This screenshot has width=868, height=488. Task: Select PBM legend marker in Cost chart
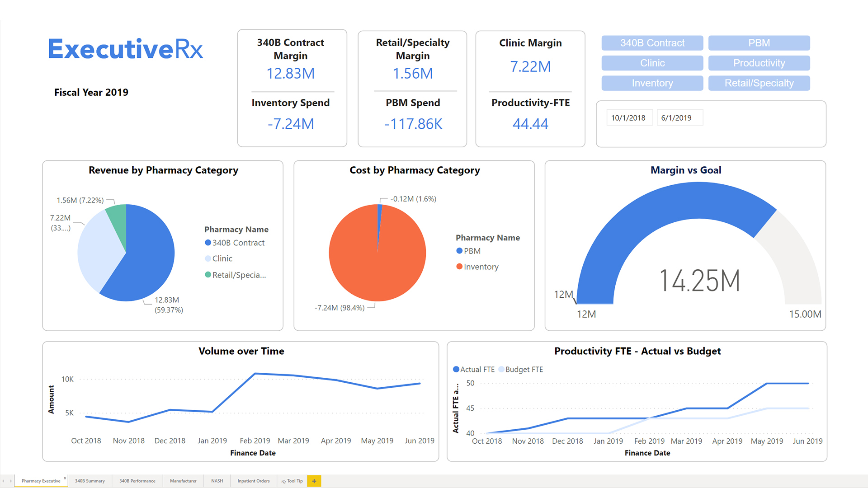pyautogui.click(x=459, y=251)
